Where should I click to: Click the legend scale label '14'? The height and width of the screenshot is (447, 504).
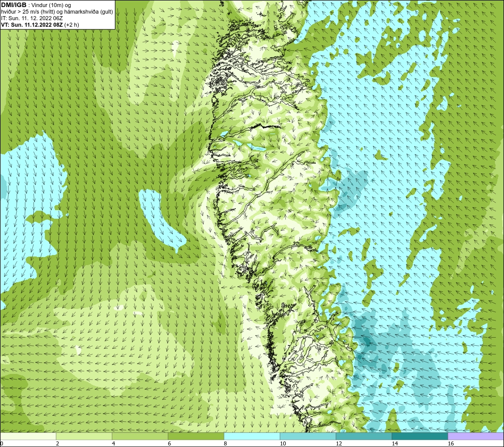[395, 443]
